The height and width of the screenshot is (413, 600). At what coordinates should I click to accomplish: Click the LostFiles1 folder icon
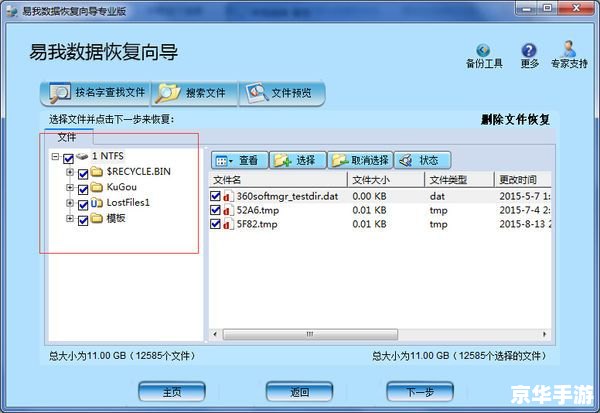[x=97, y=203]
